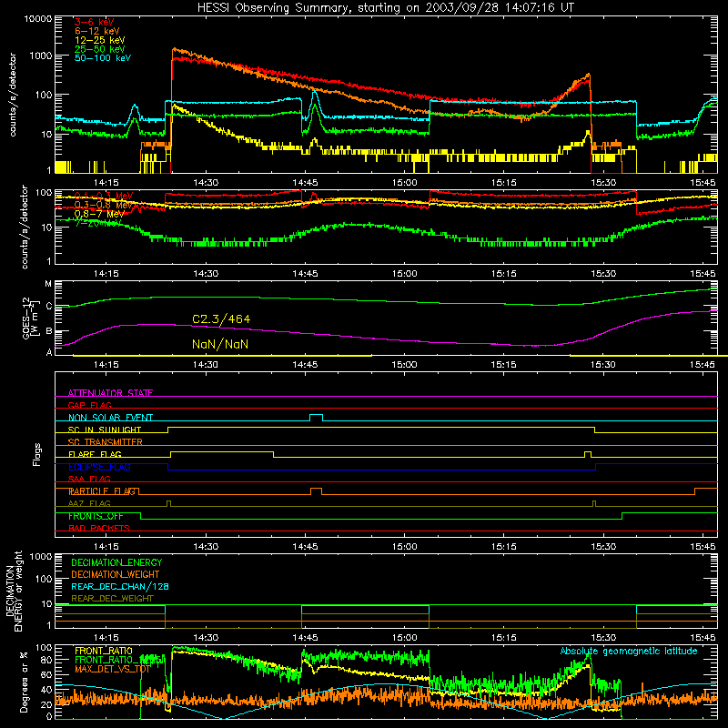
Task: Click the NaN/NaN annotation in GOES panel
Action: [220, 345]
